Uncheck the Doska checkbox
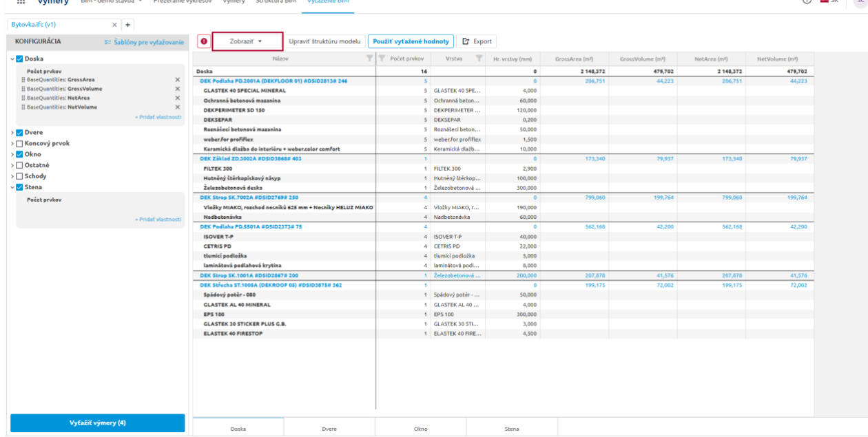Screen dimensions: 868x437 tap(19, 59)
